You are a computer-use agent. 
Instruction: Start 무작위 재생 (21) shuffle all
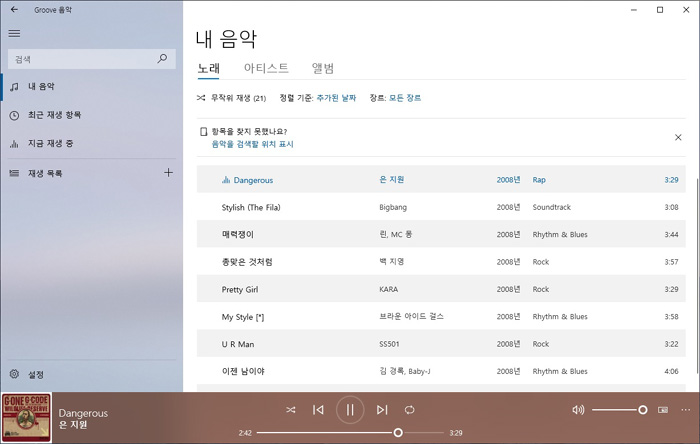tap(232, 98)
